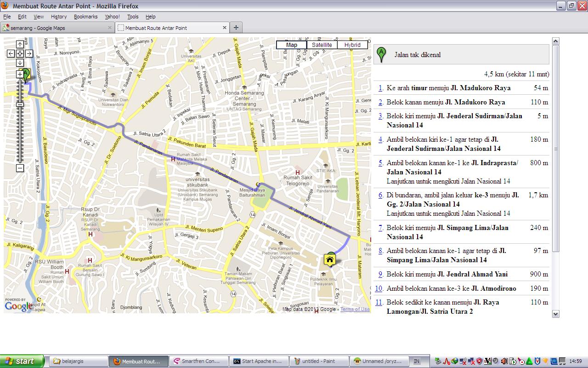
Task: Pan the map down with arrow button
Action: (20, 63)
